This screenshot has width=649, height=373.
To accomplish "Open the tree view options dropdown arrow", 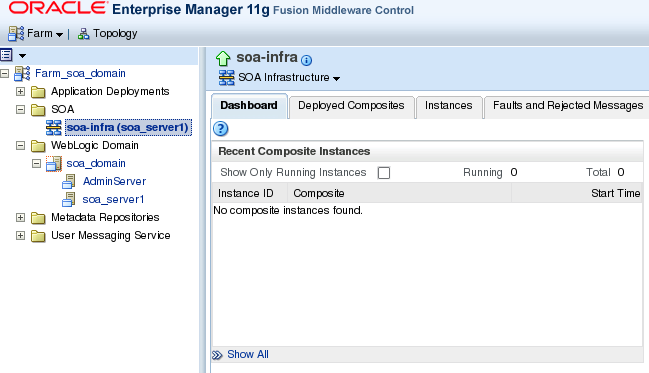I will click(22, 55).
